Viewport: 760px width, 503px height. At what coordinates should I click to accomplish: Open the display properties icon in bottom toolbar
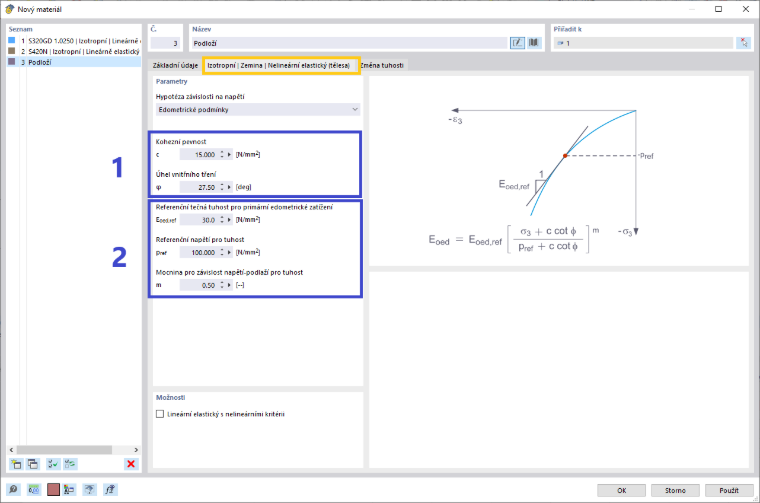(x=69, y=490)
